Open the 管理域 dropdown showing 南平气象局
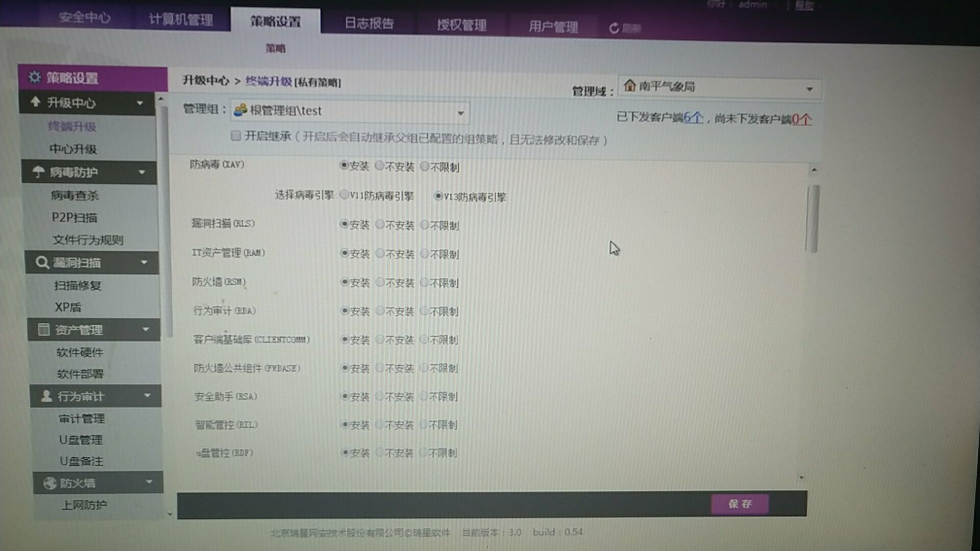980x551 pixels. (809, 89)
